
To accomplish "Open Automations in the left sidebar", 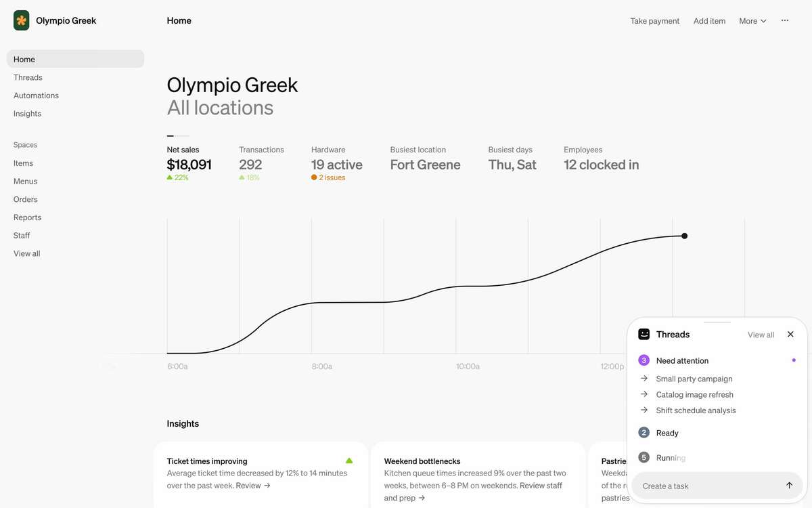I will point(36,96).
